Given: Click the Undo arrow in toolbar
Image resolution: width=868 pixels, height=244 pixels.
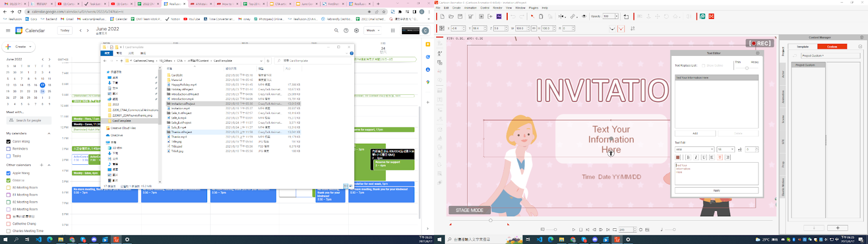Looking at the screenshot, I should [513, 16].
